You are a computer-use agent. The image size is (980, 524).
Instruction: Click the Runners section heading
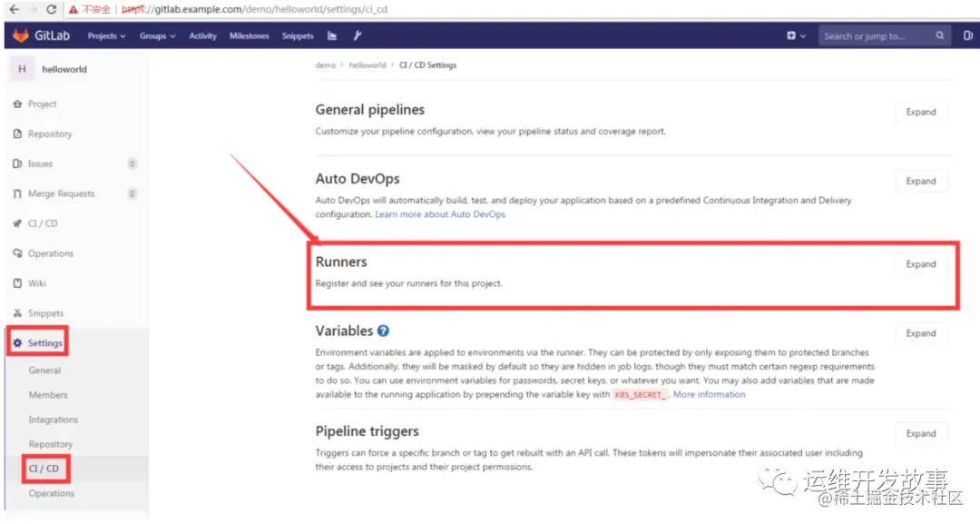[x=341, y=262]
